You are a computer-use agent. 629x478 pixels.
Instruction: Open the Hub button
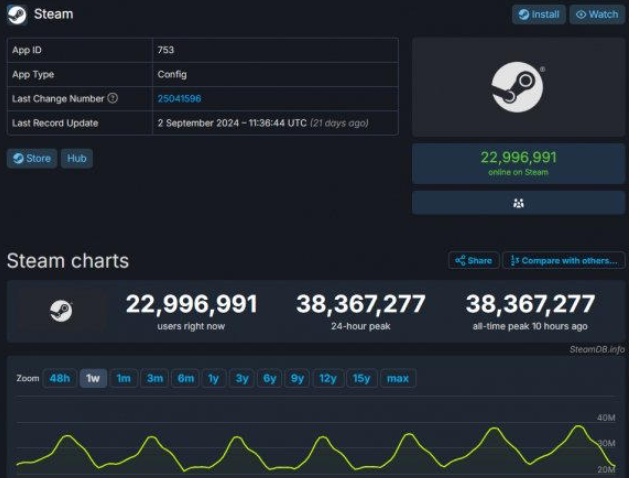point(77,158)
